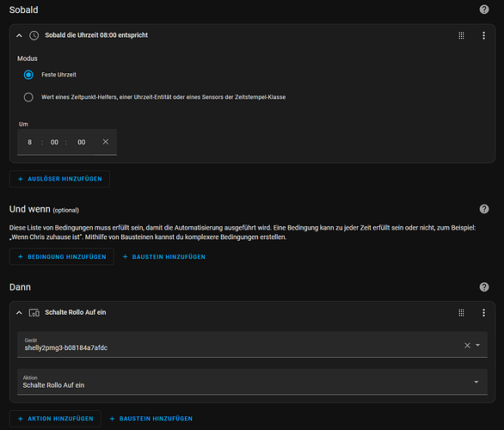This screenshot has width=504, height=430.
Task: Select the Feste Uhrzeit radio option
Action: click(28, 75)
